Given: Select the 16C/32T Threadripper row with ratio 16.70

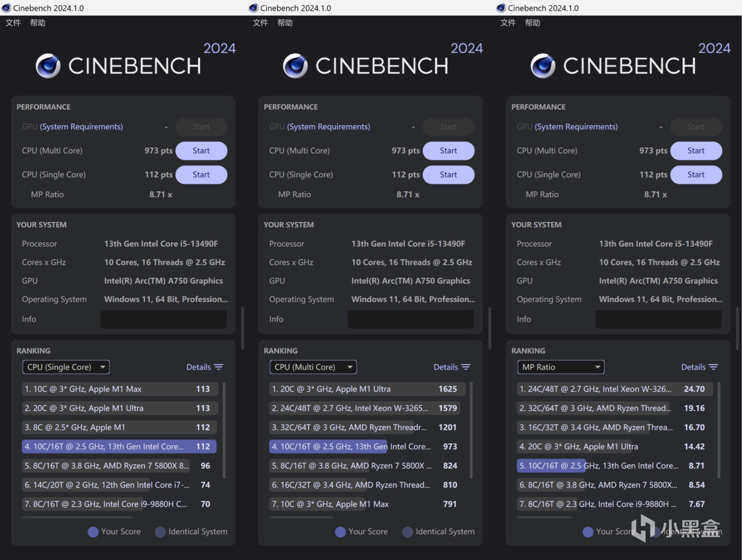Looking at the screenshot, I should click(x=614, y=427).
